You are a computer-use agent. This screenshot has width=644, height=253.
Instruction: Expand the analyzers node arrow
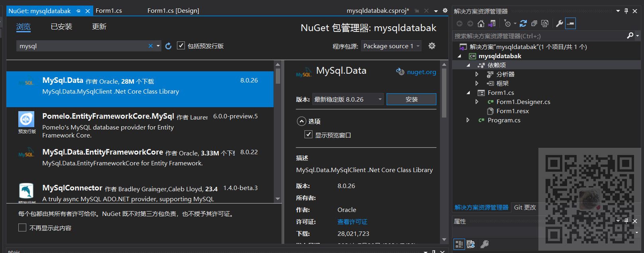point(477,74)
